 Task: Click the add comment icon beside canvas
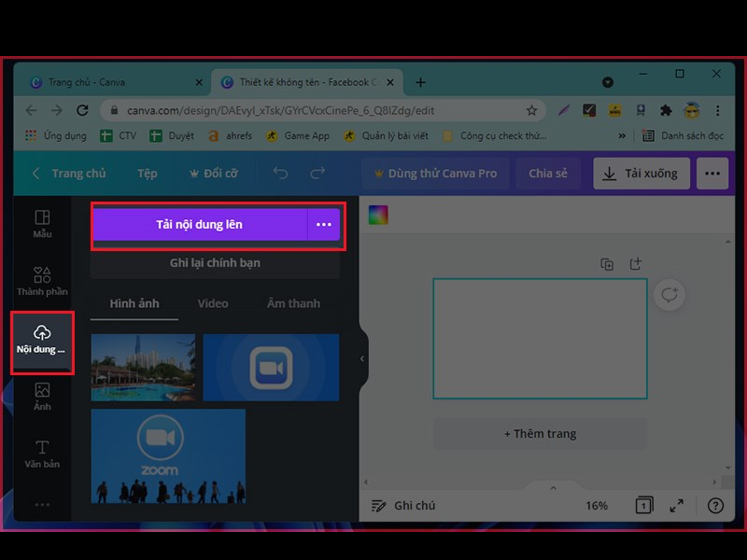(x=669, y=295)
